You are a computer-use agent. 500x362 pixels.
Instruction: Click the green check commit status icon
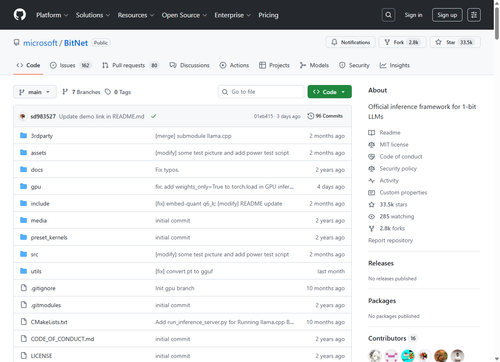click(154, 116)
